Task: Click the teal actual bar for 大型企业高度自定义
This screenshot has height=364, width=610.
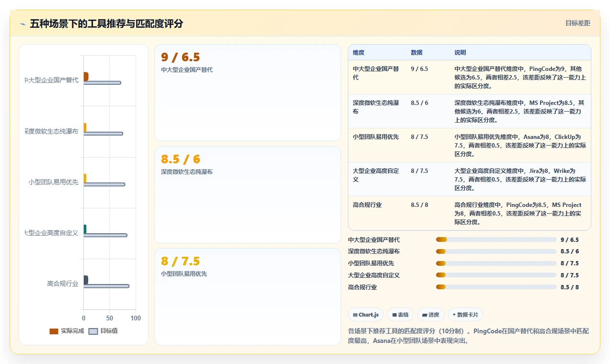Action: [85, 229]
